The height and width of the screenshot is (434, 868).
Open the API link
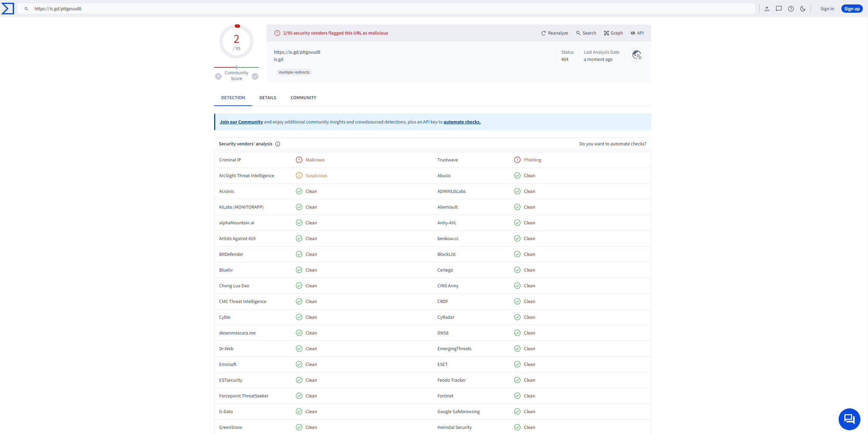coord(637,33)
